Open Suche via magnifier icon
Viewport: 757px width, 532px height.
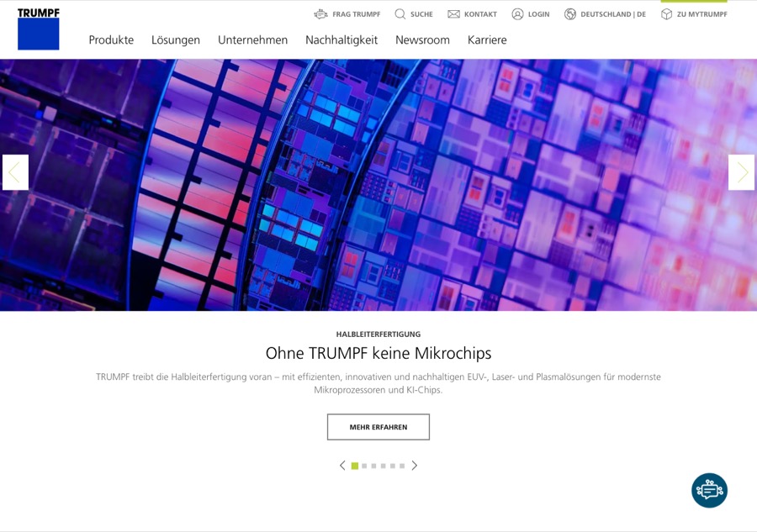click(400, 14)
